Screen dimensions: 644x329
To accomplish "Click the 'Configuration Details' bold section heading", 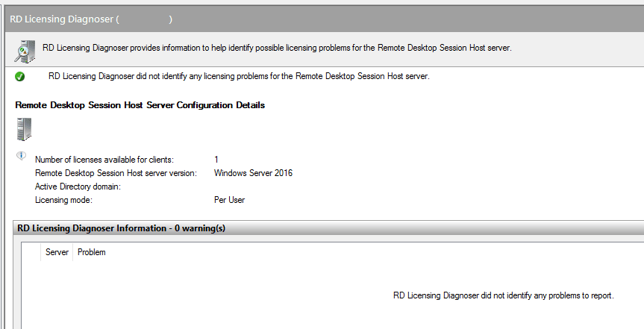I will point(140,105).
